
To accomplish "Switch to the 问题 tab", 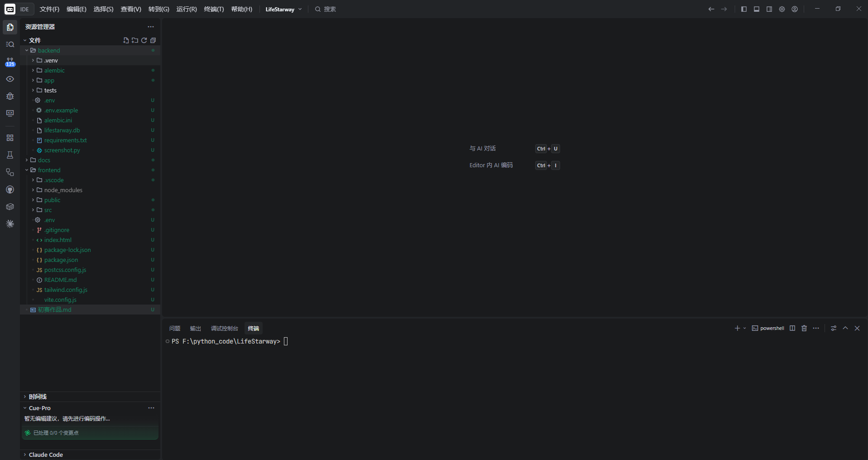I will click(x=175, y=328).
